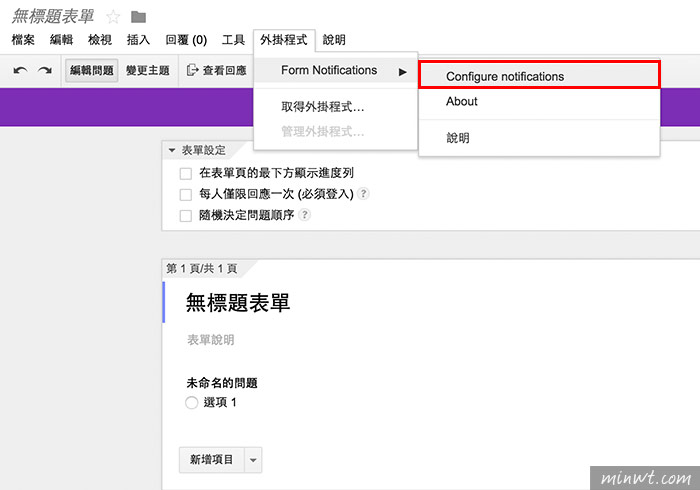Click the 新增項目 button
The image size is (700, 490).
[212, 460]
